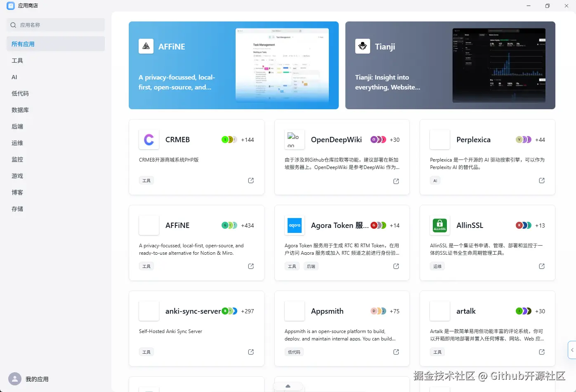Click the 工具 tag on CRMEB card
The image size is (576, 392).
click(x=146, y=181)
